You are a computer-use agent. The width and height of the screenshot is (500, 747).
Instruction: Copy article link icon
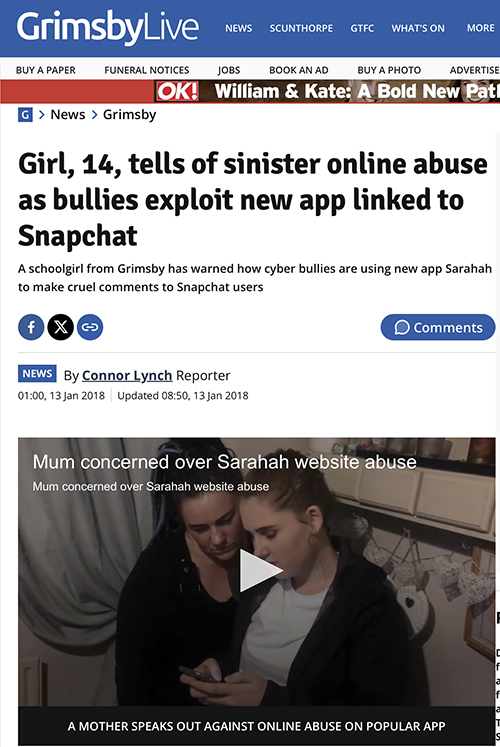click(90, 327)
